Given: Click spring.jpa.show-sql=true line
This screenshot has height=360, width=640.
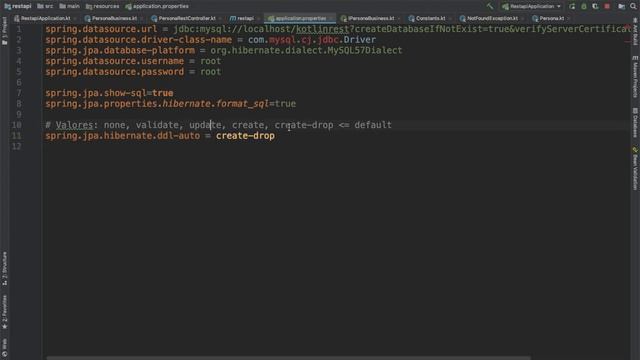Looking at the screenshot, I should tap(109, 93).
